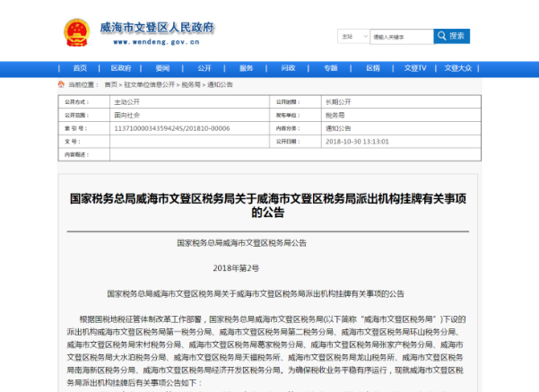Screen dimensions: 539x392
Task: Click the home icon beside 当前位置
Action: [62, 84]
